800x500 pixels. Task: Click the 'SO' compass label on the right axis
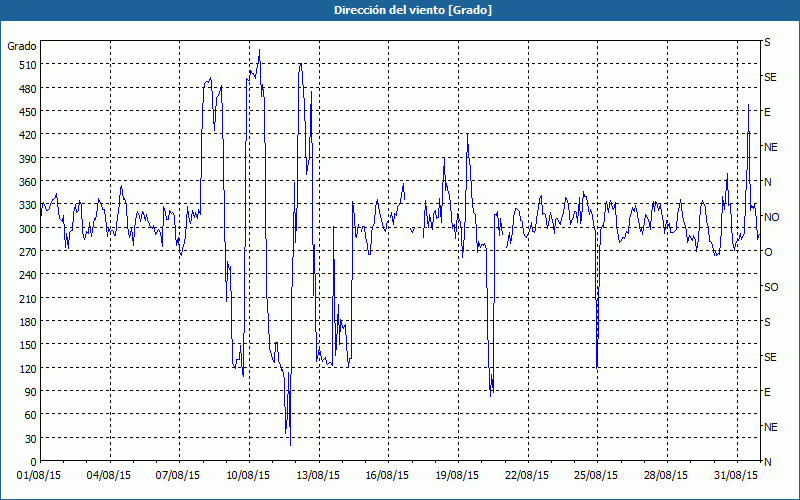click(x=771, y=287)
